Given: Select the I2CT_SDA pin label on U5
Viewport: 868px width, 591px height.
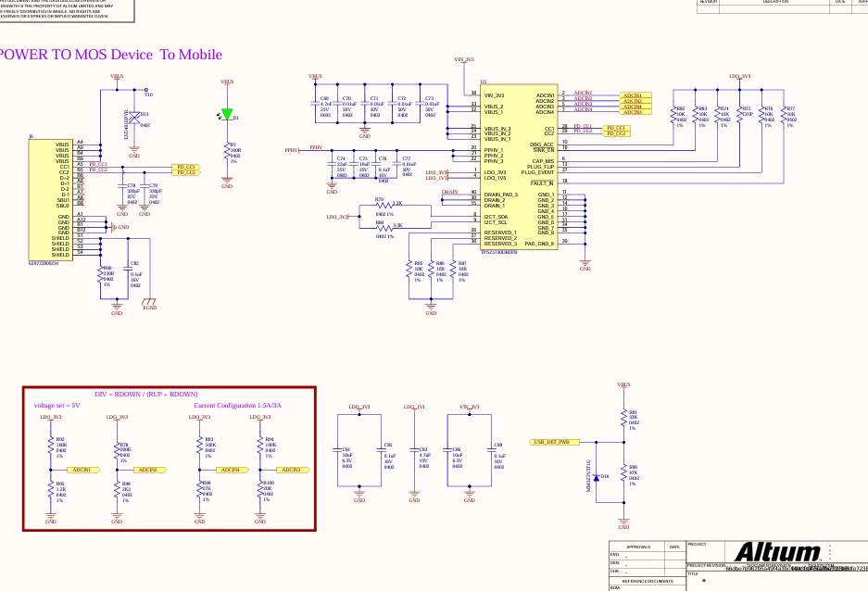Looking at the screenshot, I should (496, 217).
